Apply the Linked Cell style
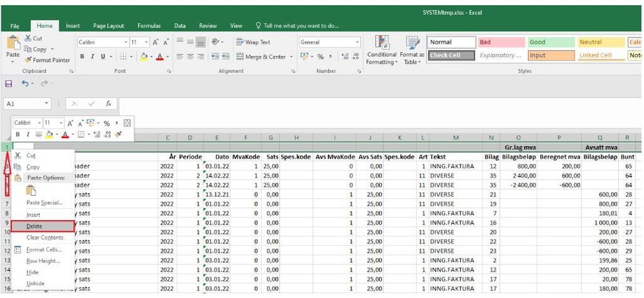 tap(601, 55)
